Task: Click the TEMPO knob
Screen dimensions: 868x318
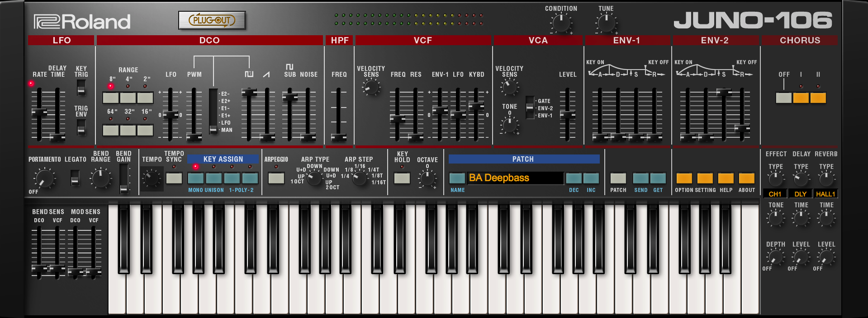Action: coord(152,178)
